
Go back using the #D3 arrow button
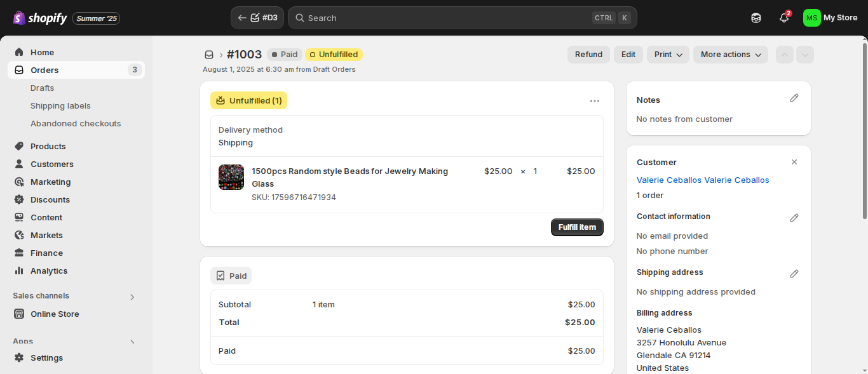coord(257,18)
